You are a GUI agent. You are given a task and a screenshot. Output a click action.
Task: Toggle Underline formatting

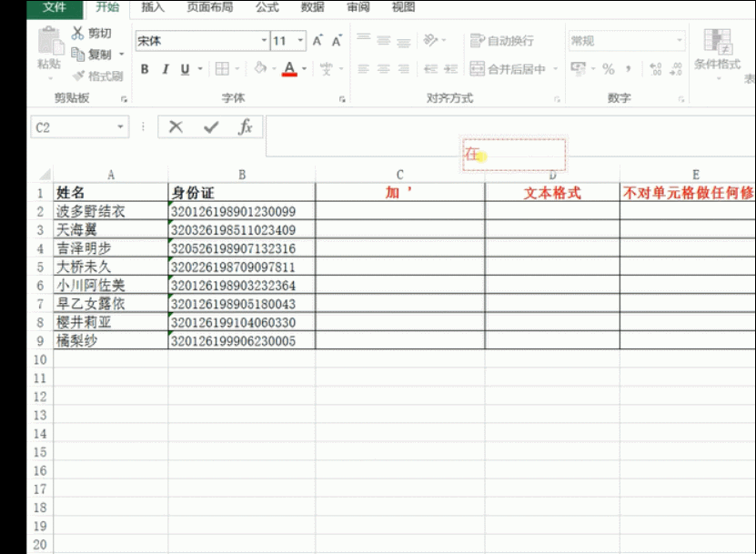186,69
